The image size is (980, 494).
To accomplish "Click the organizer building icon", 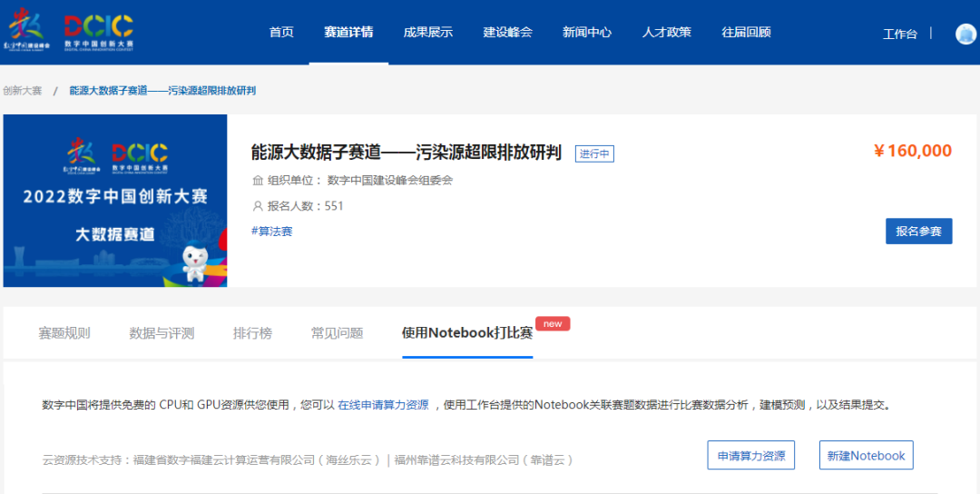I will click(258, 181).
